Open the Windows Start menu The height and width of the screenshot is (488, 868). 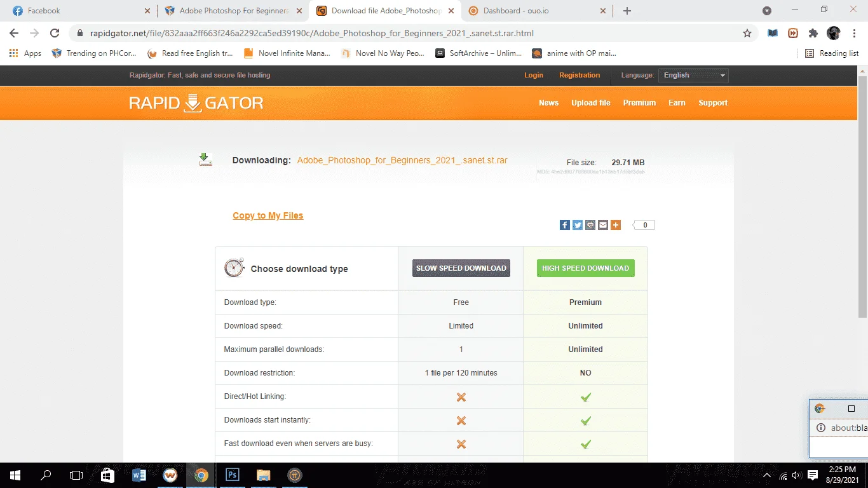point(15,475)
